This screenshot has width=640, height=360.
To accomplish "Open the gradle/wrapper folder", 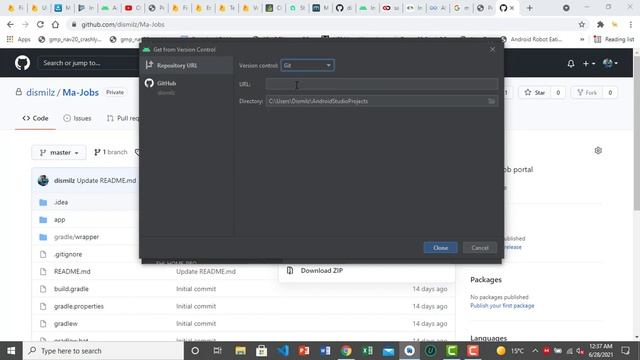I will click(x=76, y=237).
